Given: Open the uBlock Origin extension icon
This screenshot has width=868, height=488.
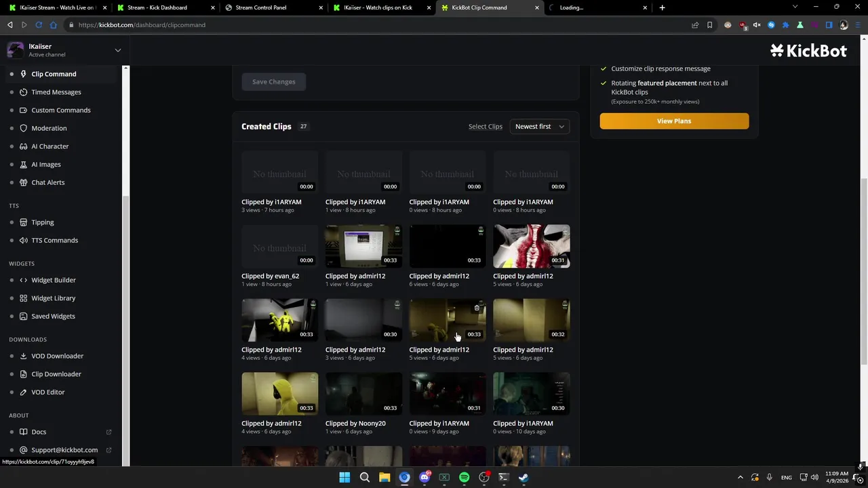Looking at the screenshot, I should (743, 25).
